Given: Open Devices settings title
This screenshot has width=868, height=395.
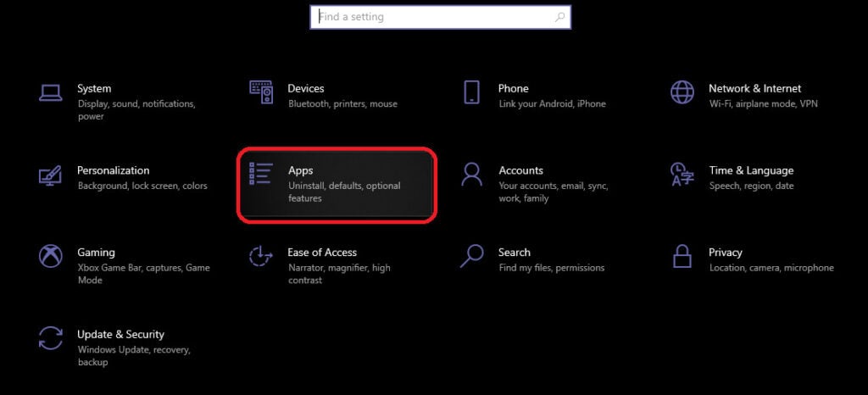Looking at the screenshot, I should coord(305,88).
